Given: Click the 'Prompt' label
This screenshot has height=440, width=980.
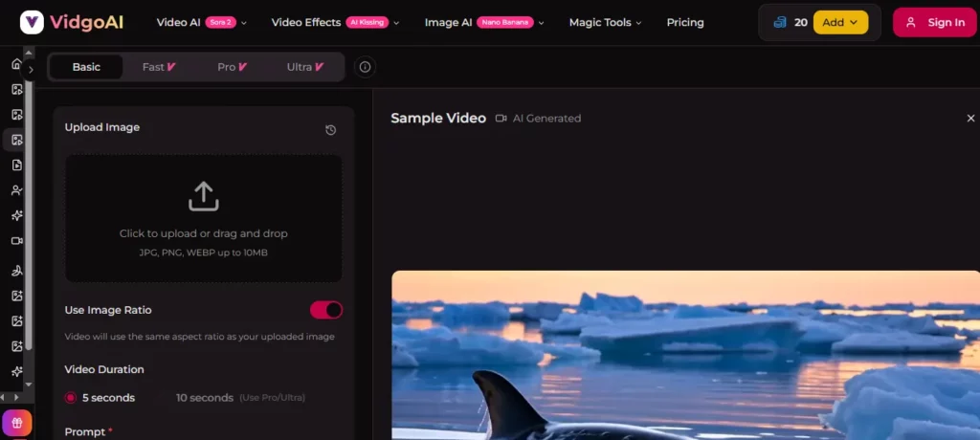Looking at the screenshot, I should pos(85,432).
